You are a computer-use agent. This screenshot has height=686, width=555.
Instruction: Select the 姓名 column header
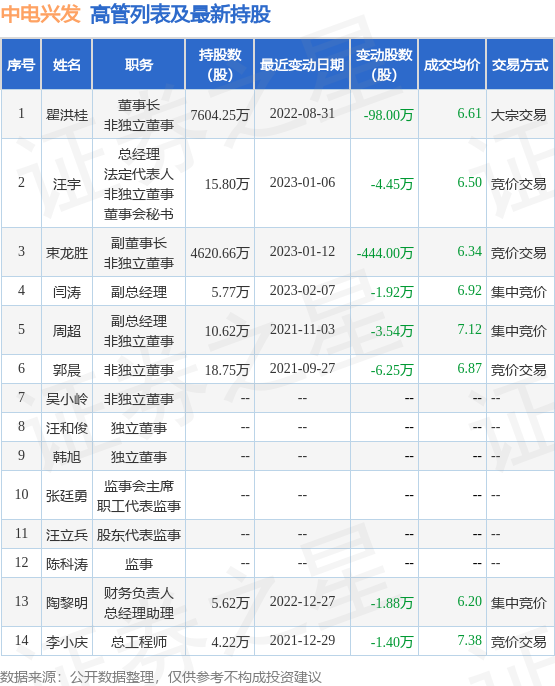(67, 65)
